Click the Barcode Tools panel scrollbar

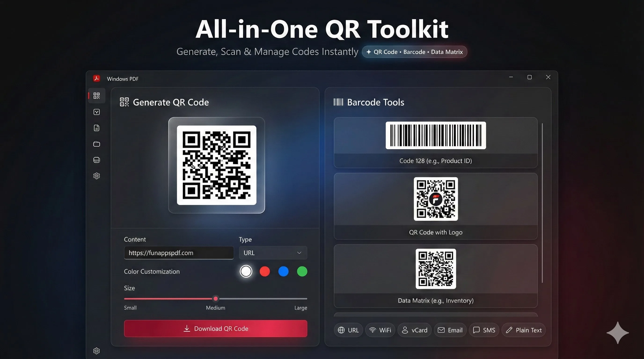coord(542,203)
